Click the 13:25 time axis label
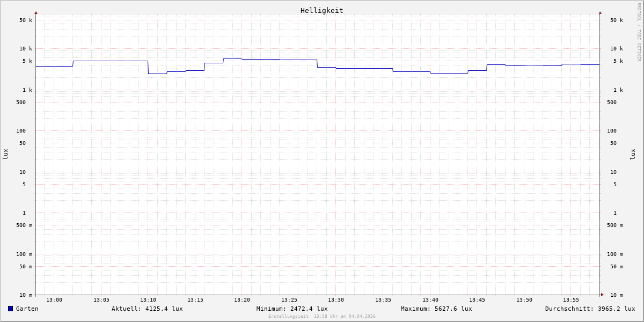Viewport: 644px width, 322px height. (x=289, y=300)
